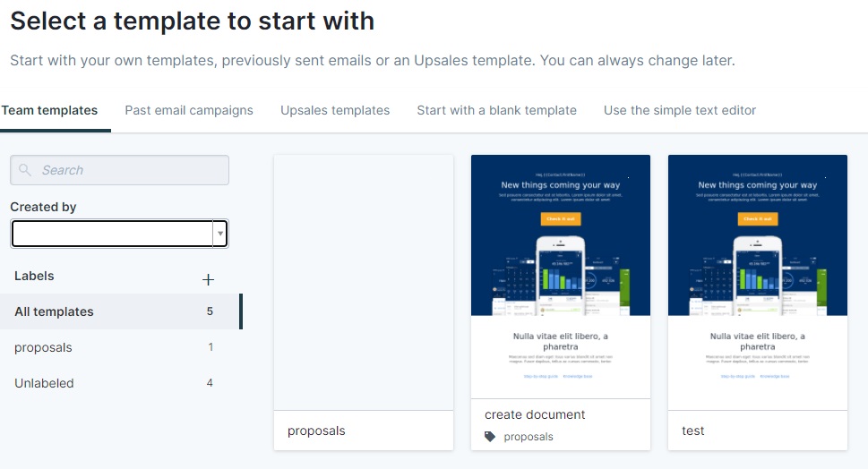This screenshot has height=469, width=868.
Task: Focus the template Search field
Action: point(119,170)
